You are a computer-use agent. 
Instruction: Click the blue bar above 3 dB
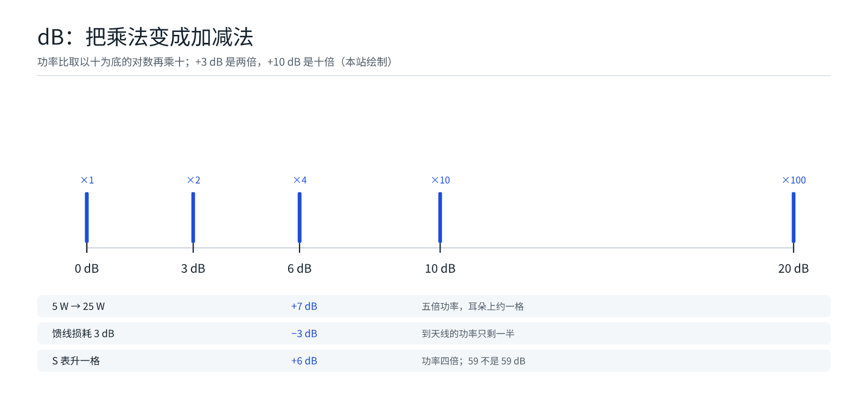pos(193,218)
